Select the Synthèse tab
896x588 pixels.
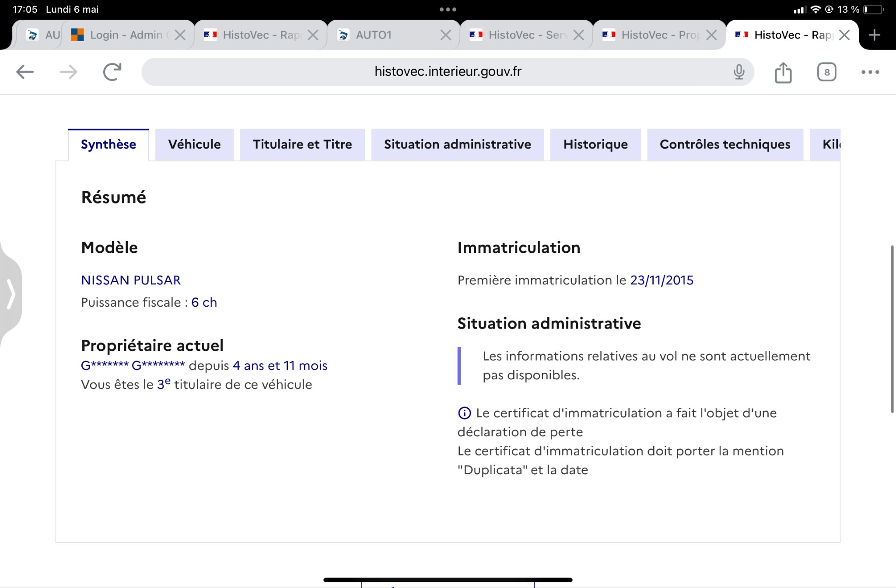108,144
